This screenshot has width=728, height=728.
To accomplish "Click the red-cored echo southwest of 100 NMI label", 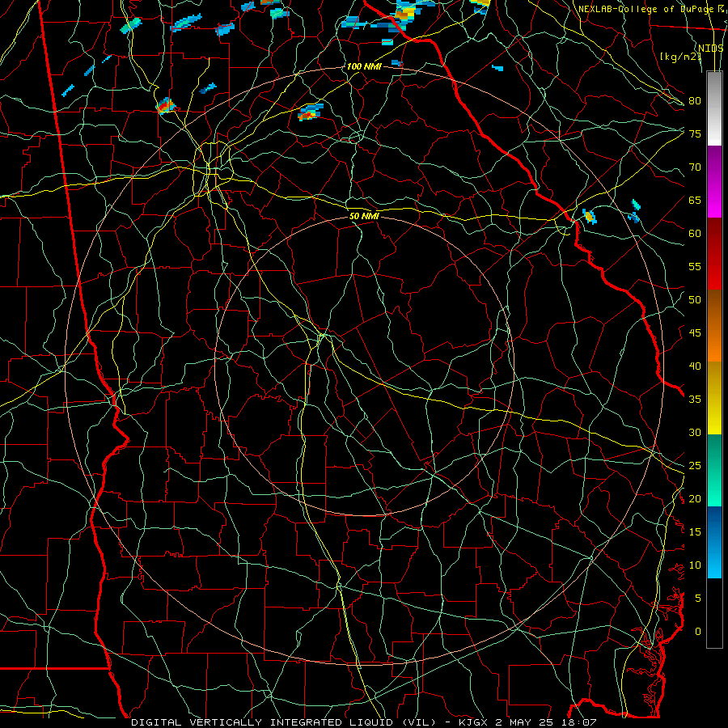I will pos(310,112).
